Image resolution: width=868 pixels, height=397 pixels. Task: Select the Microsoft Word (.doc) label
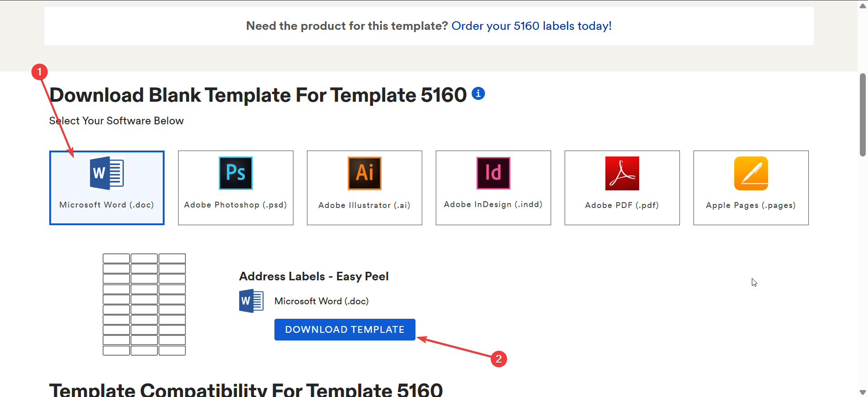click(x=107, y=205)
